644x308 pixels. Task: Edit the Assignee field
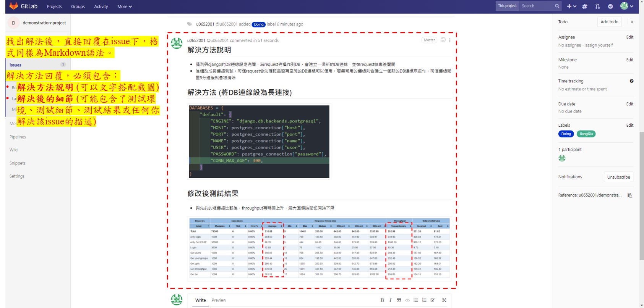pos(629,37)
